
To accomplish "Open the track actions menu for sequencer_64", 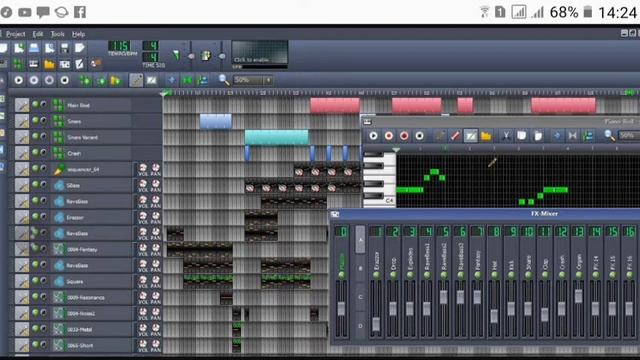I will click(22, 169).
